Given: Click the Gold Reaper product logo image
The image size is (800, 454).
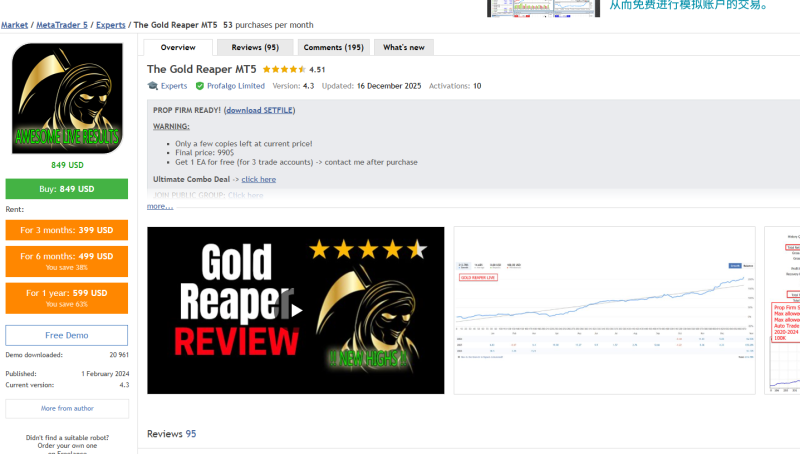Looking at the screenshot, I should tap(67, 98).
